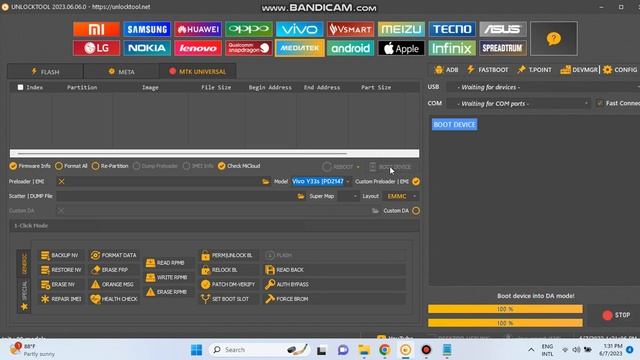Browse for Preloader EMI file folder icon

click(x=266, y=181)
